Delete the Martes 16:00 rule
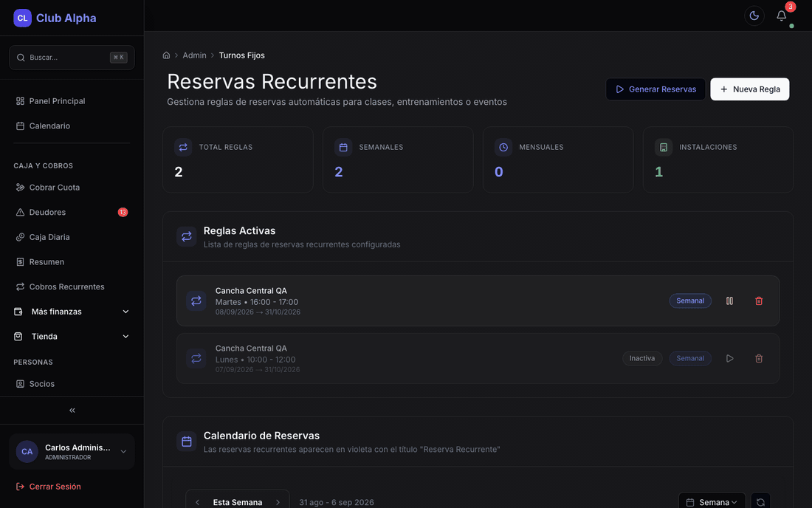Viewport: 812px width, 508px height. tap(759, 301)
